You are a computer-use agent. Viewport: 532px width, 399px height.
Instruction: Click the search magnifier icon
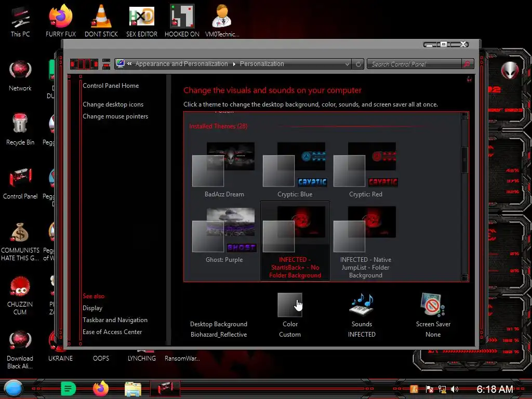click(467, 64)
